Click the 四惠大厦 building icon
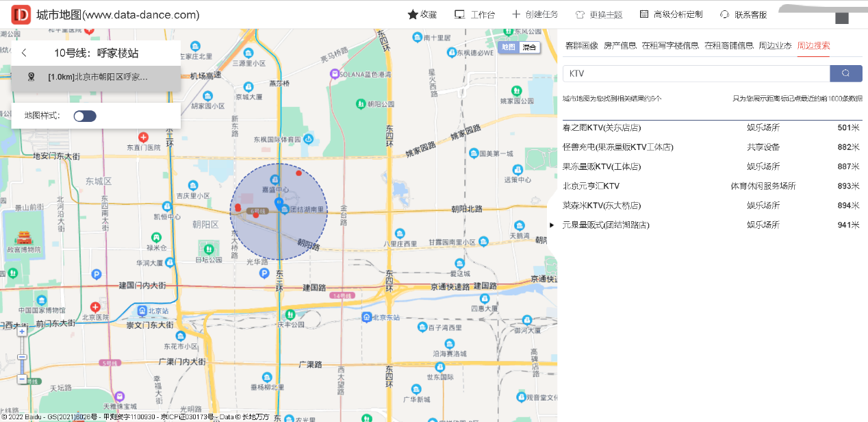Viewport: 868px width, 422px height. (x=485, y=299)
